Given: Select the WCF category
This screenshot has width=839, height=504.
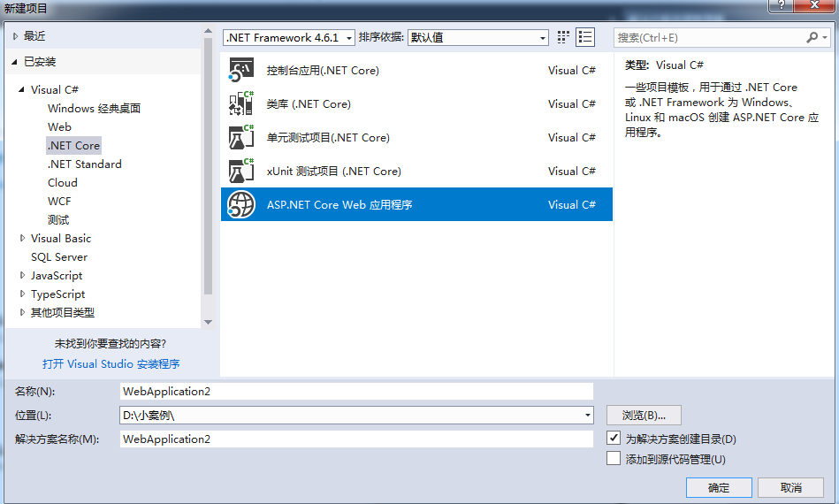Looking at the screenshot, I should [x=59, y=202].
